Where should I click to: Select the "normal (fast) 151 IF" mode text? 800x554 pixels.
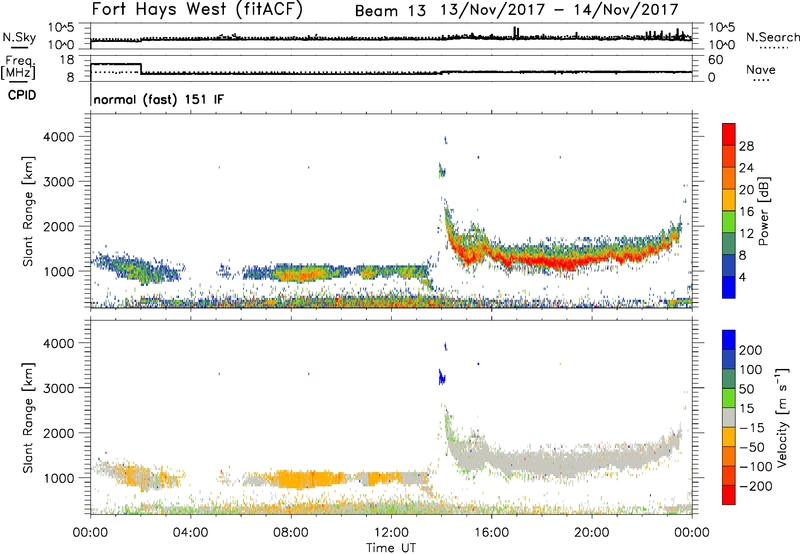coord(159,99)
